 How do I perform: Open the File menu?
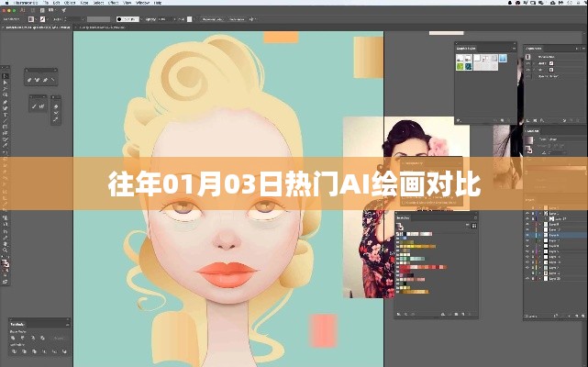[x=46, y=3]
